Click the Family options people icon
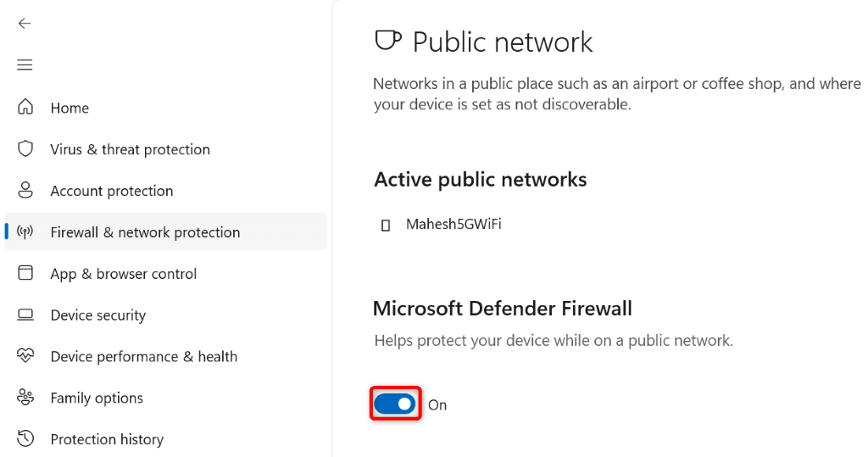The width and height of the screenshot is (868, 457). click(x=25, y=398)
